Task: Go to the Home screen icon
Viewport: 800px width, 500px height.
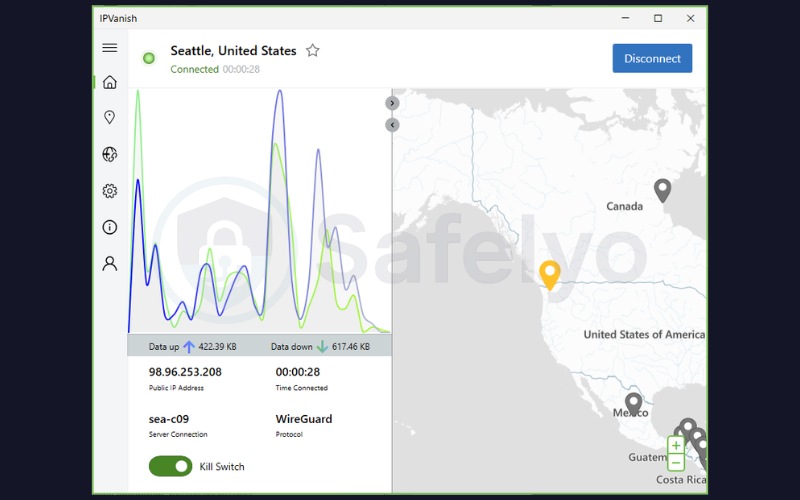Action: click(110, 82)
